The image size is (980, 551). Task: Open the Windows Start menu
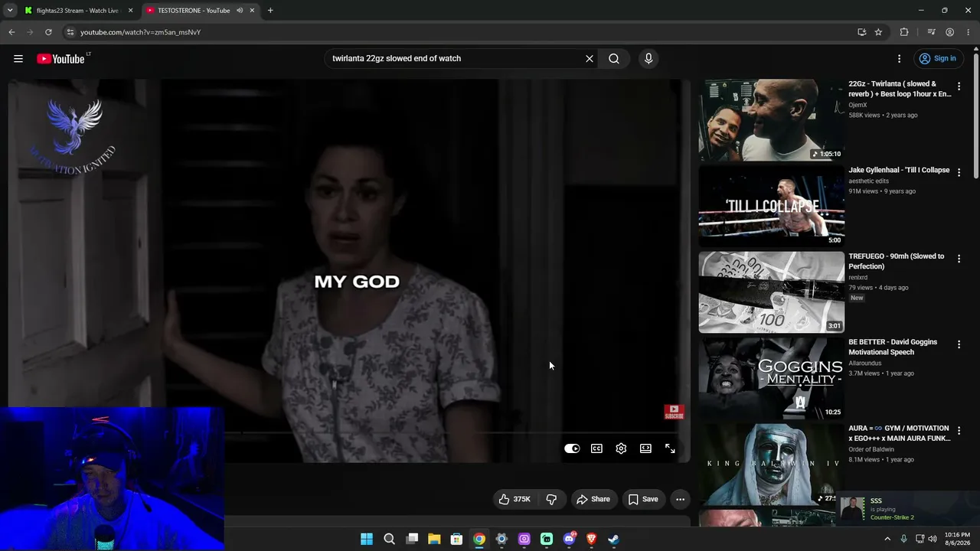point(367,539)
